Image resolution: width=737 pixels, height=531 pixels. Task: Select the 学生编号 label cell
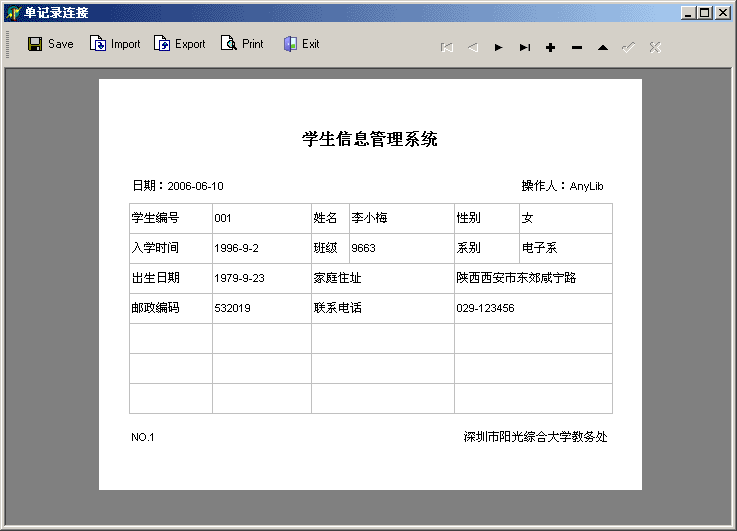coord(171,218)
